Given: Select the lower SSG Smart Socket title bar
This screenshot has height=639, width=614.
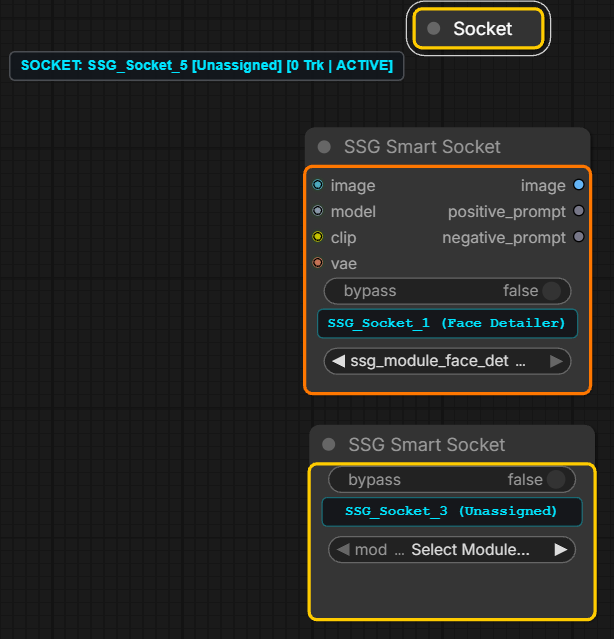Looking at the screenshot, I should click(452, 444).
